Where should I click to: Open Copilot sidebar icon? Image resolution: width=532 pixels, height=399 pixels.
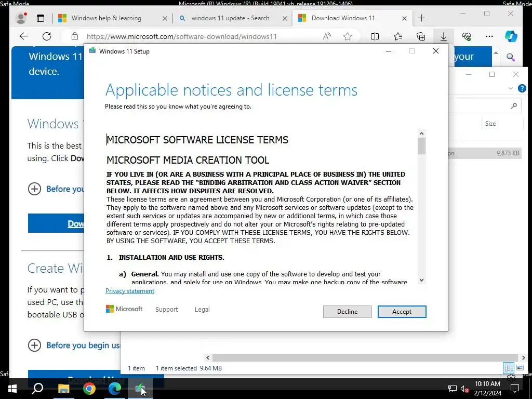pos(511,36)
